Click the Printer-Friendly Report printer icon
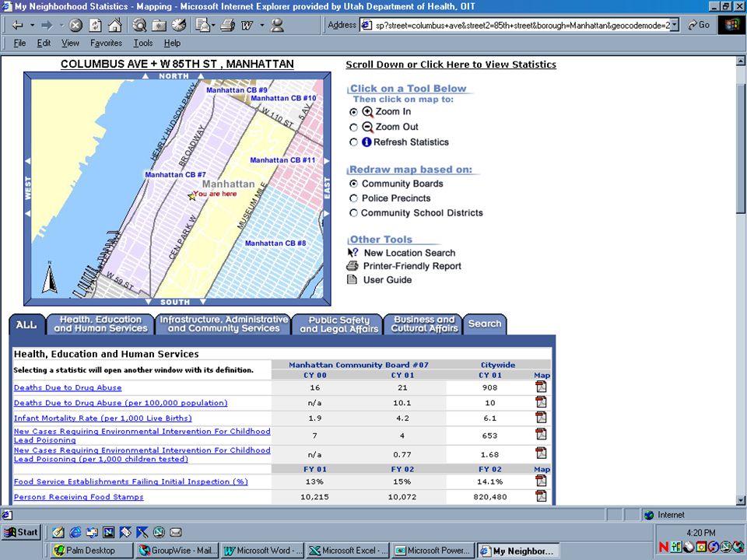This screenshot has width=747, height=560. 352,266
